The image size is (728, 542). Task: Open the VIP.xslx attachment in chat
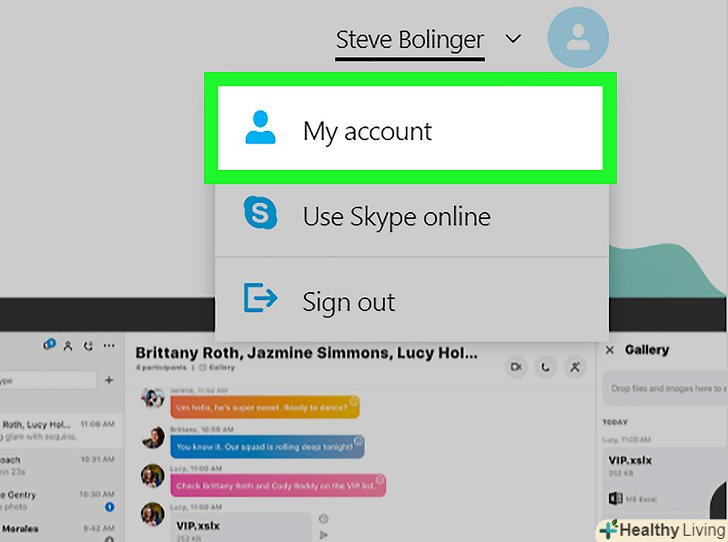click(241, 528)
